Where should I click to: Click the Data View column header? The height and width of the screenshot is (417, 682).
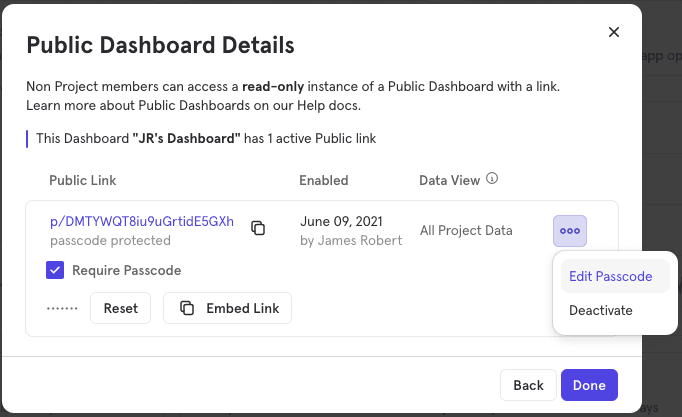450,181
